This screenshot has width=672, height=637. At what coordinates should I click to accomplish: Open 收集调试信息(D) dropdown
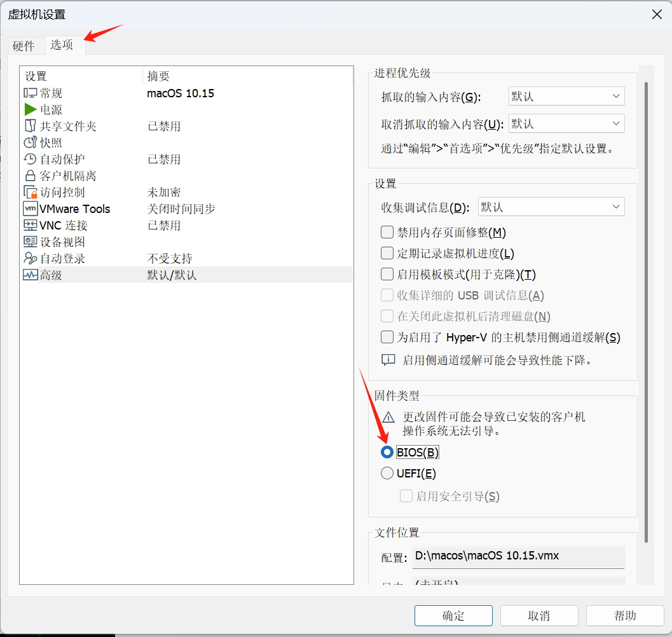click(x=551, y=207)
